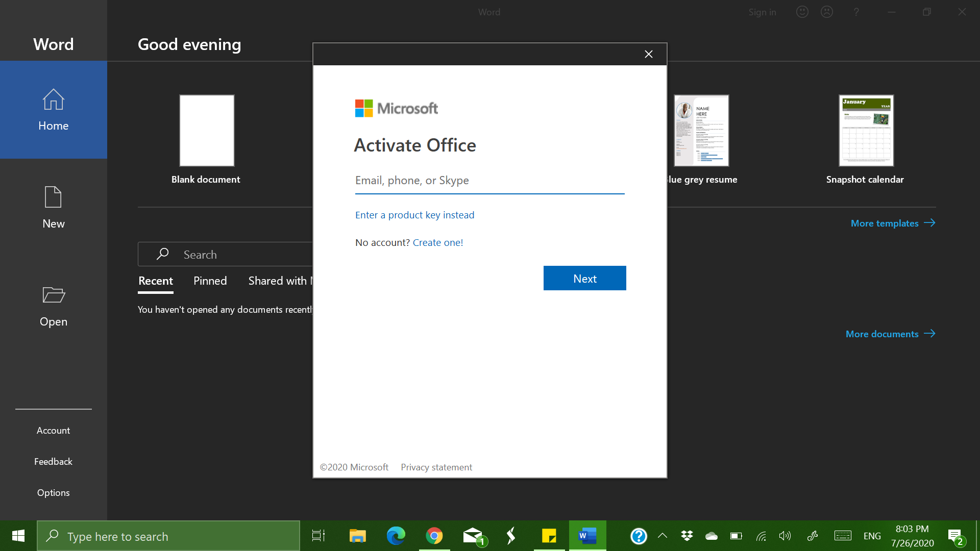Screen dimensions: 980x551
Task: Open the Blue grey resume template
Action: (x=701, y=131)
